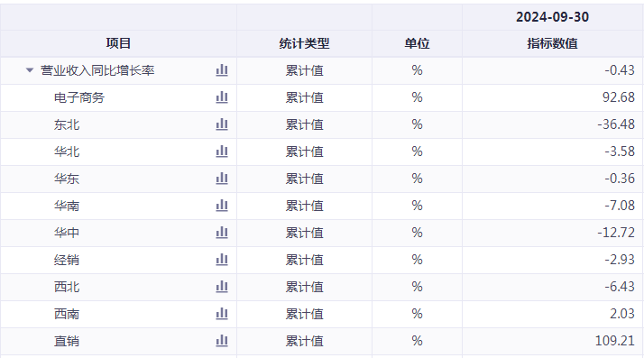Select the 项目 column header
Viewport: 644px width, 358px height.
118,43
